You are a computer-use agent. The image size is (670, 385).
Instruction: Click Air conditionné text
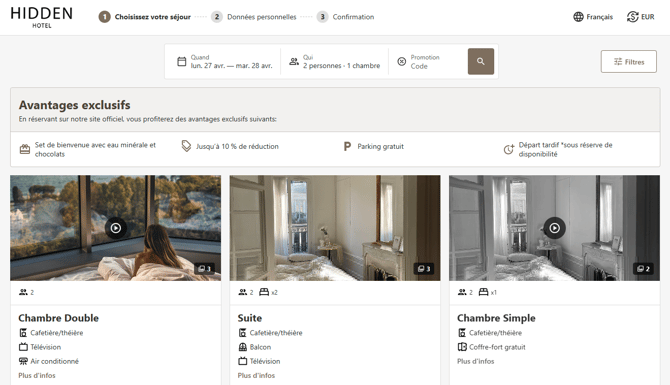[x=55, y=361]
